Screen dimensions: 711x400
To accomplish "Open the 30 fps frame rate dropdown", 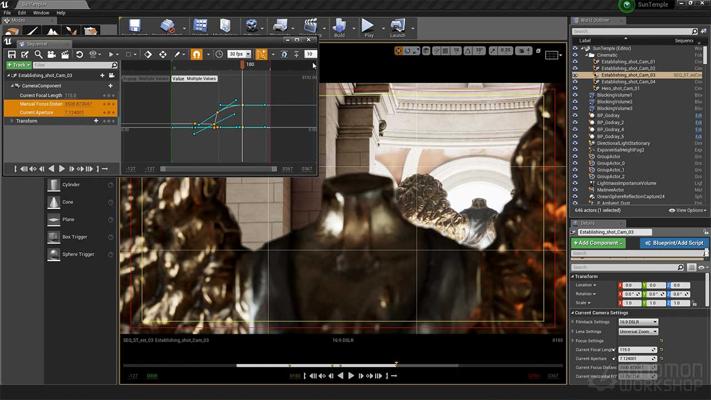I will tap(237, 54).
